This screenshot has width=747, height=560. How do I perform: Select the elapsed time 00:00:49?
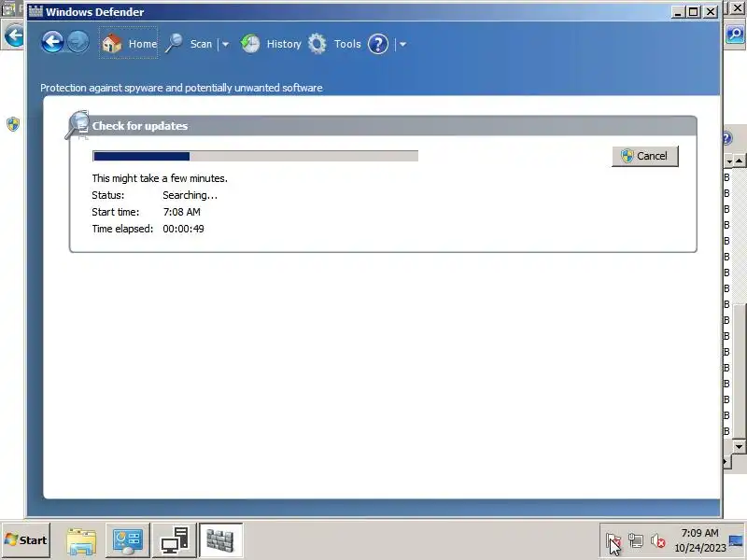[183, 229]
